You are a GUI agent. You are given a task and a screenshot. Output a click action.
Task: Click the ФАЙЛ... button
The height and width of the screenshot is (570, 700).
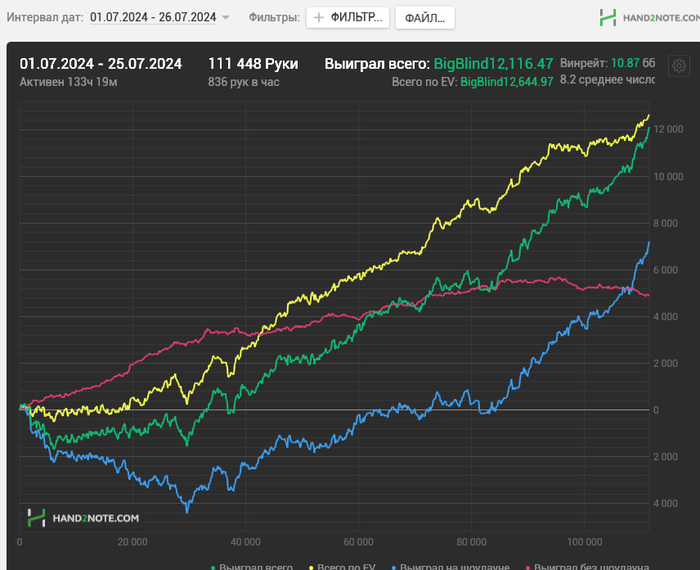(425, 18)
